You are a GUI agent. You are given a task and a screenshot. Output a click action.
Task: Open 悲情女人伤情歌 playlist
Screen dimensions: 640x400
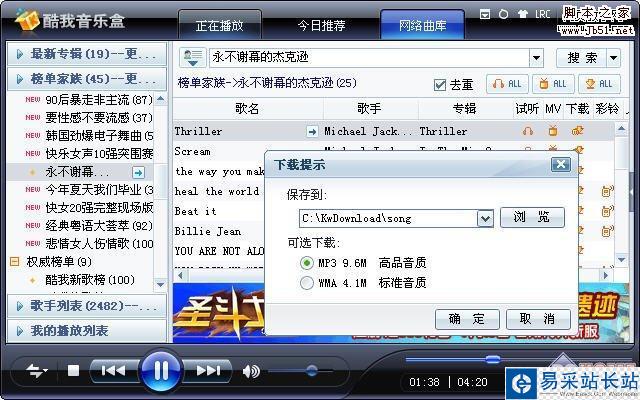(100, 244)
